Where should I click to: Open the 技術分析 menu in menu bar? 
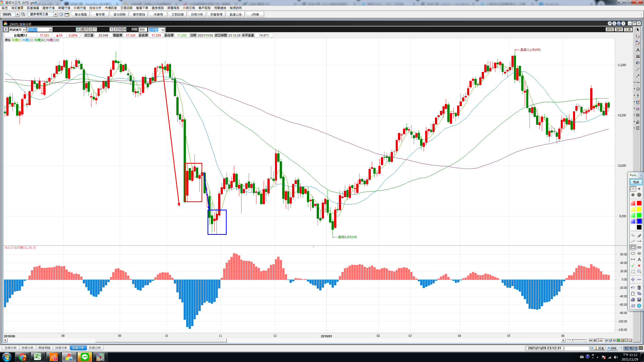[95, 8]
